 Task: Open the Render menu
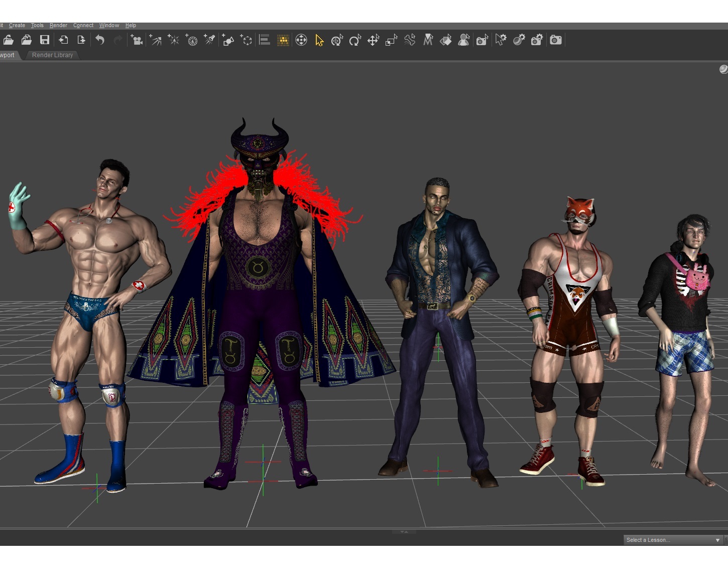point(58,25)
